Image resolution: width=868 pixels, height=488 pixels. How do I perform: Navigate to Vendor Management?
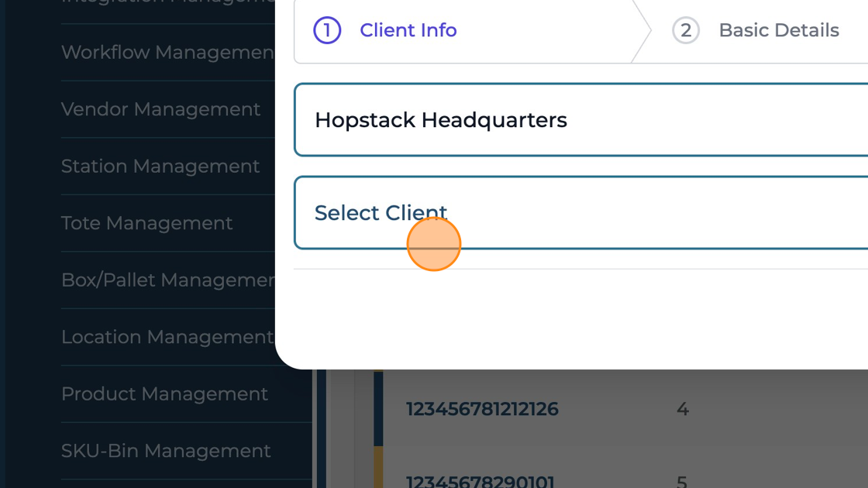(x=160, y=109)
